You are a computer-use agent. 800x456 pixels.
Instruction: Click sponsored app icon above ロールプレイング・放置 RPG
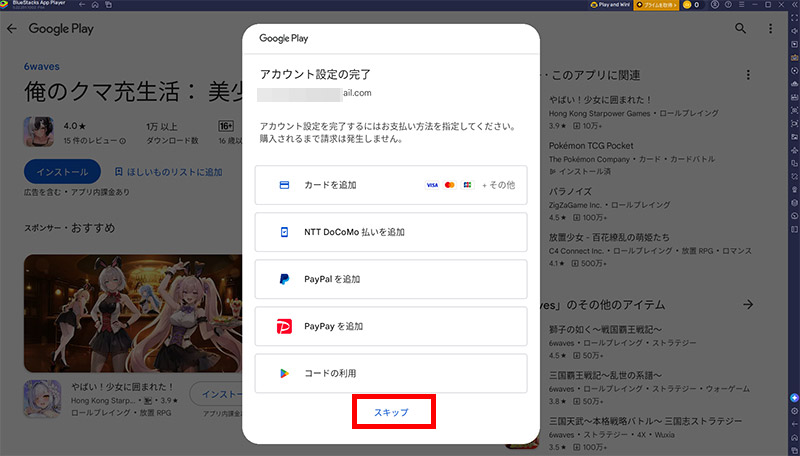(x=42, y=399)
